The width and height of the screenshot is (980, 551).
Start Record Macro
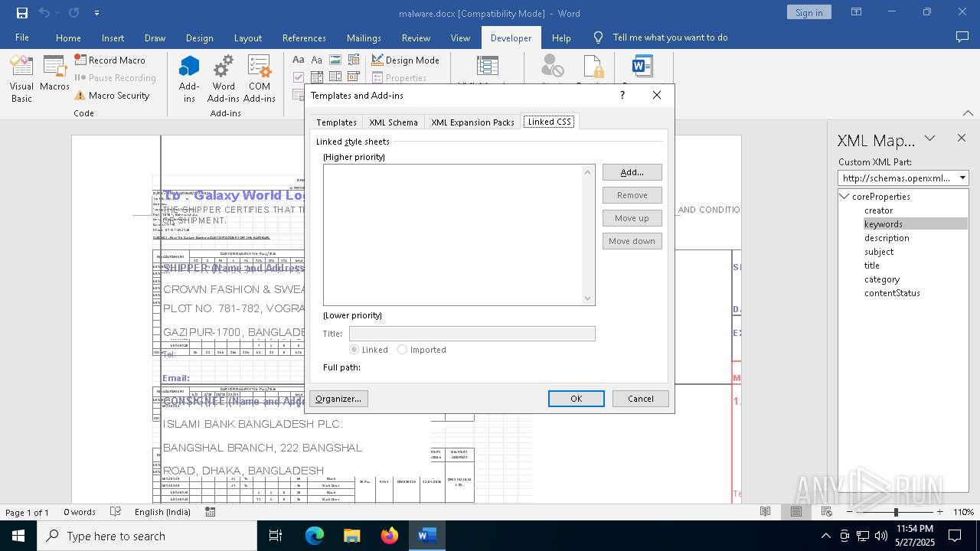pos(109,60)
